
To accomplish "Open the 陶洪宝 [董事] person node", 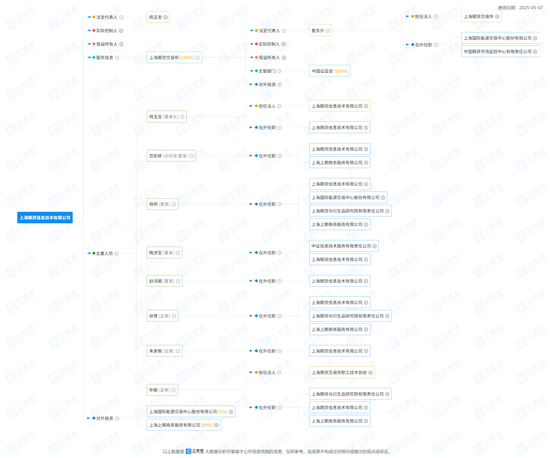I will pyautogui.click(x=164, y=252).
